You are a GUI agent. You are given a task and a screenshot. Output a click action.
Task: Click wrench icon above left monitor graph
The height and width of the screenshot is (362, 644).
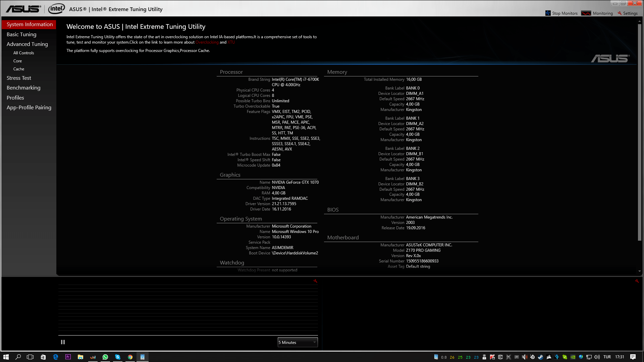[x=315, y=281]
